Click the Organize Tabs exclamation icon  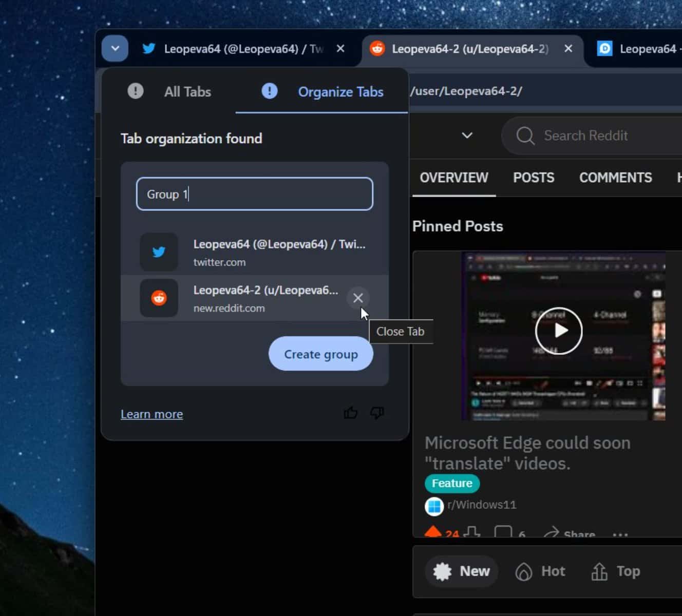[x=269, y=91]
